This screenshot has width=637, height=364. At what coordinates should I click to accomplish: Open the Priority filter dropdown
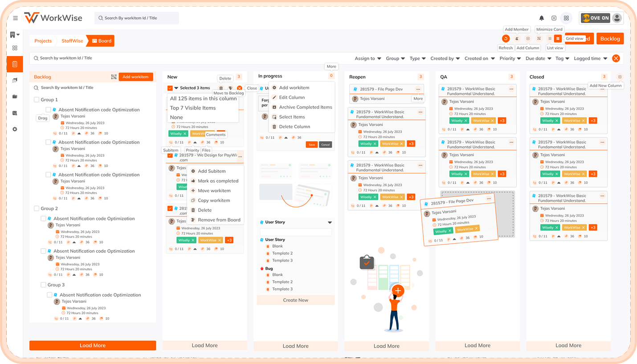(x=510, y=58)
